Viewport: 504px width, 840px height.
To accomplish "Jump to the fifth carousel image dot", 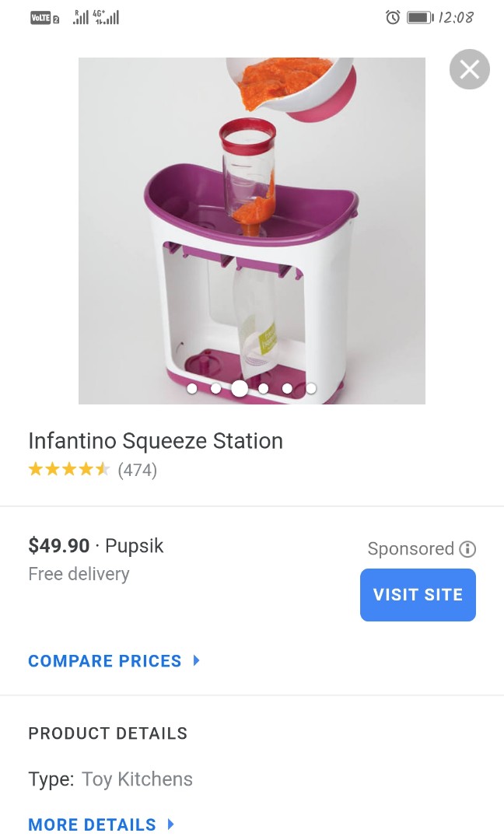I will click(287, 388).
